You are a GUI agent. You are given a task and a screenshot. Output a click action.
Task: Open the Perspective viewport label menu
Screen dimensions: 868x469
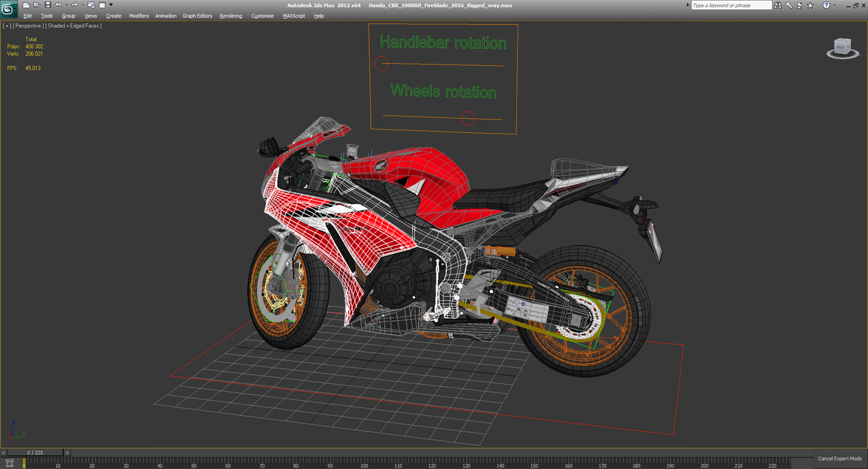pos(28,26)
